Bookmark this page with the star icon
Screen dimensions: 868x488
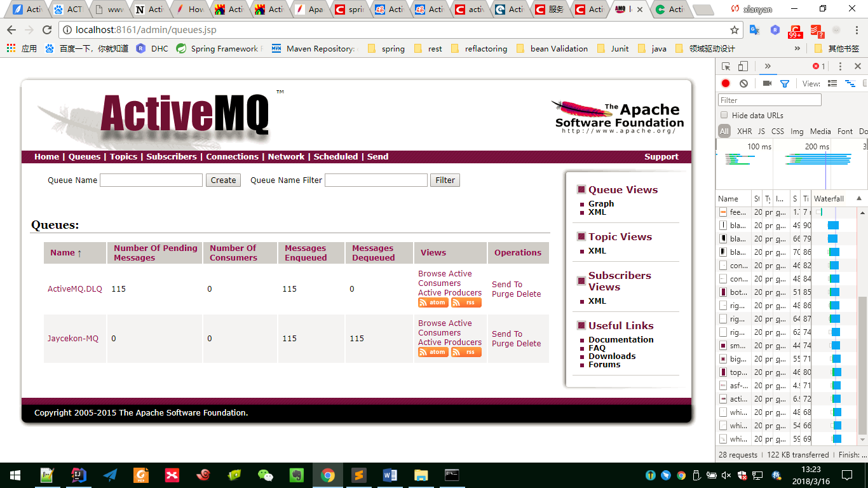pos(735,30)
